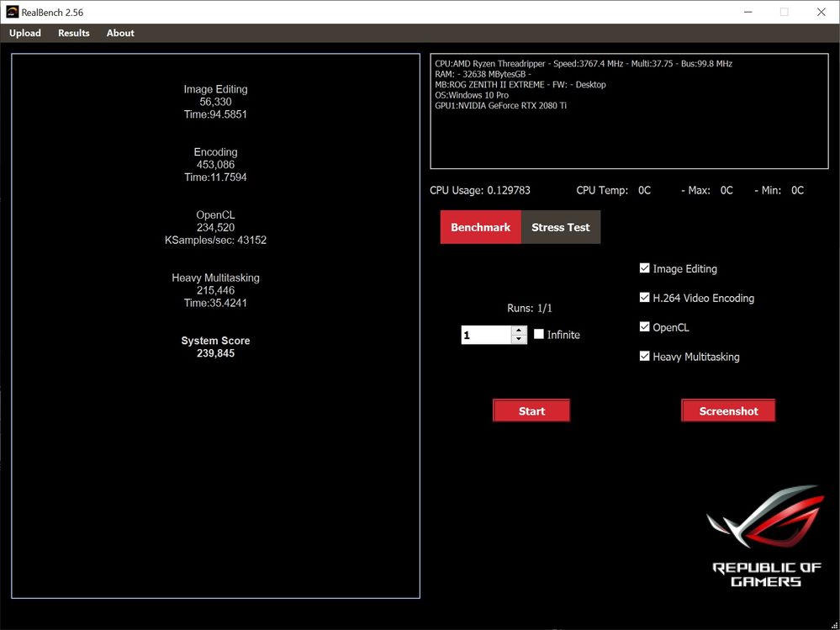Increase runs with the up spinner arrow
Viewport: 840px width, 630px height.
[x=519, y=331]
